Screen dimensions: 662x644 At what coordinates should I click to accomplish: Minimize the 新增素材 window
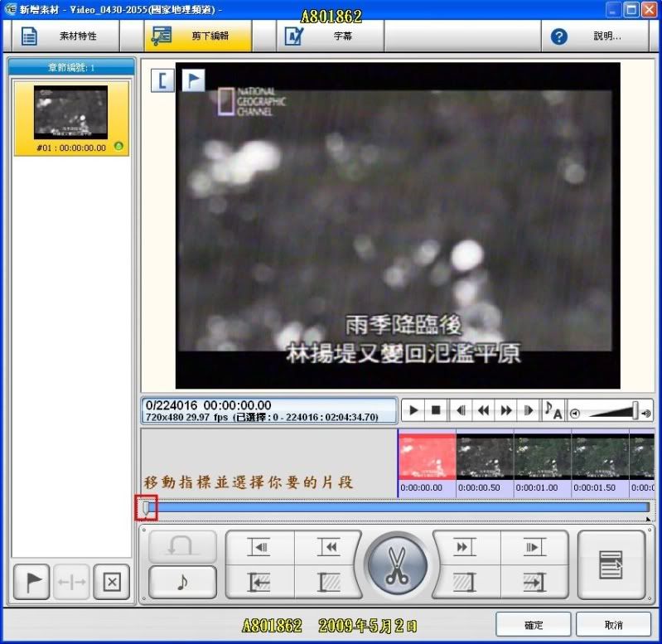coord(613,10)
